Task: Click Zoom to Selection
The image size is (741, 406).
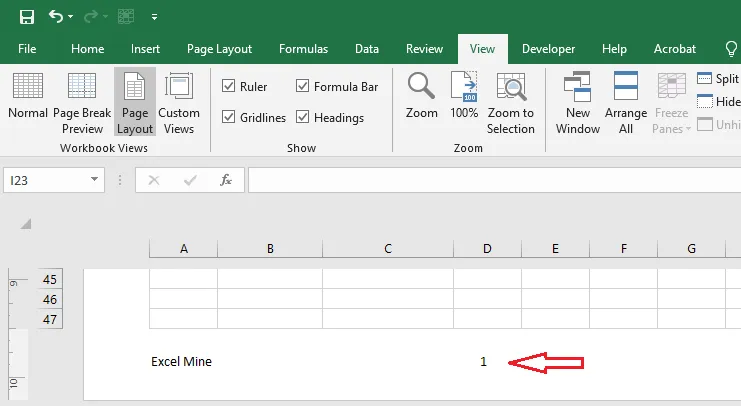Action: click(511, 103)
